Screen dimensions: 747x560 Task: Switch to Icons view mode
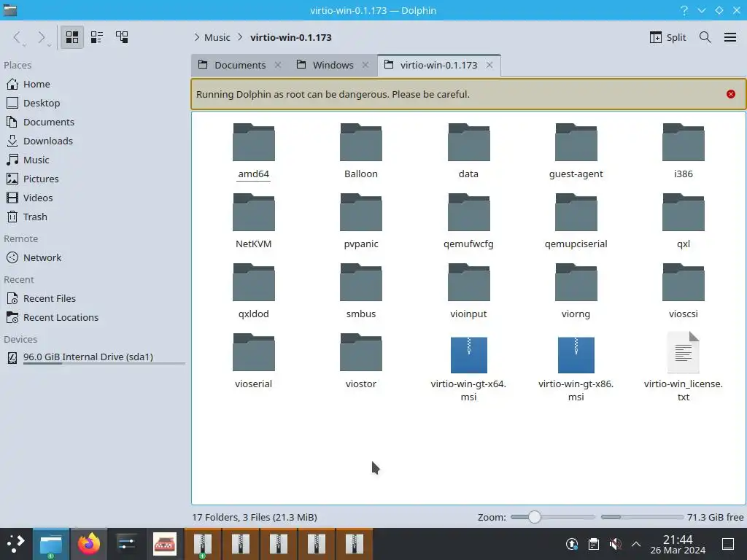click(72, 37)
